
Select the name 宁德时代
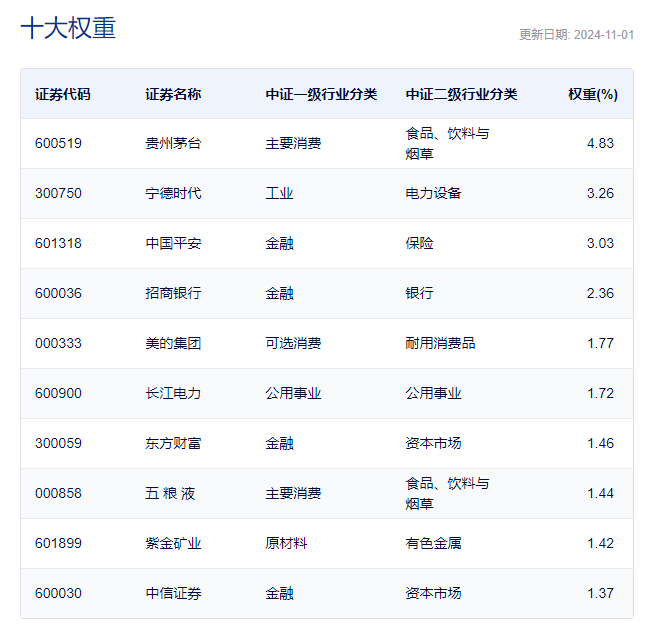(x=173, y=193)
